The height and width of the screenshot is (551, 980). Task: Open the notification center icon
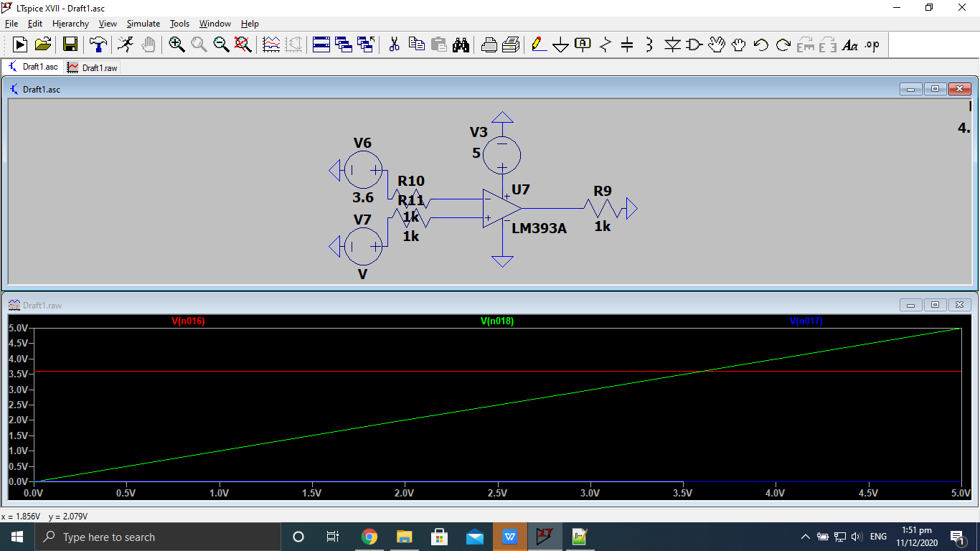[x=957, y=537]
